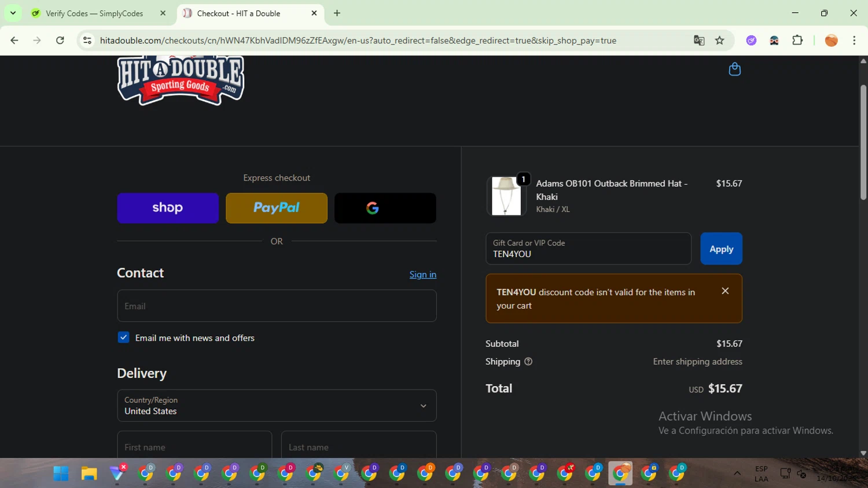Screen dimensions: 868x488
Task: Click the Last name field
Action: 359,445
